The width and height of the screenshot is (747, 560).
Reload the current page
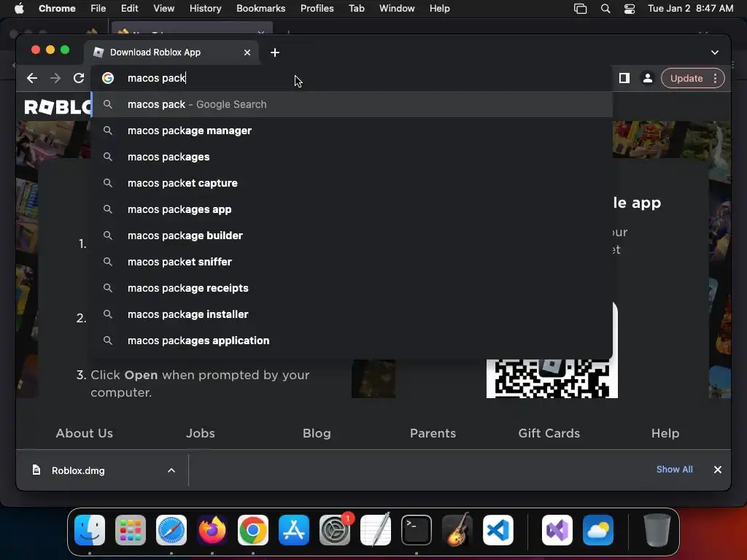79,78
